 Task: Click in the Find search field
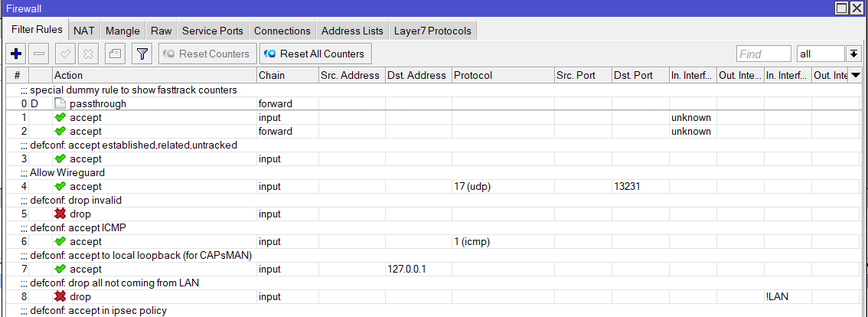pyautogui.click(x=763, y=54)
